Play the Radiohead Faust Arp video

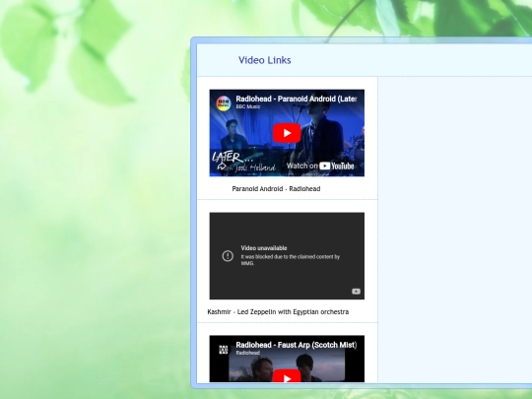click(287, 376)
